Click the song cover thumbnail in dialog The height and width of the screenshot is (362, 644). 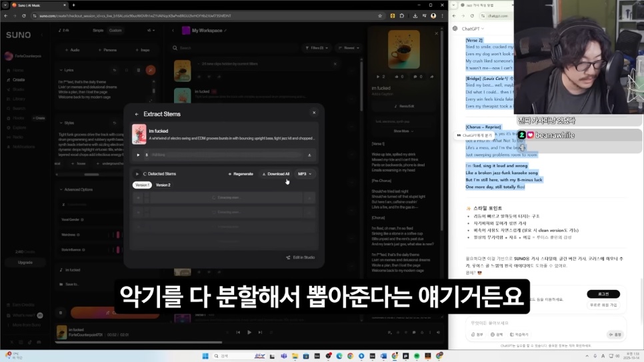139,134
